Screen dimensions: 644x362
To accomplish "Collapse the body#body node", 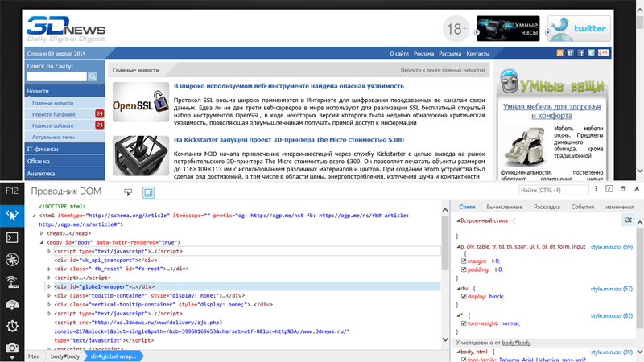I will click(x=42, y=243).
